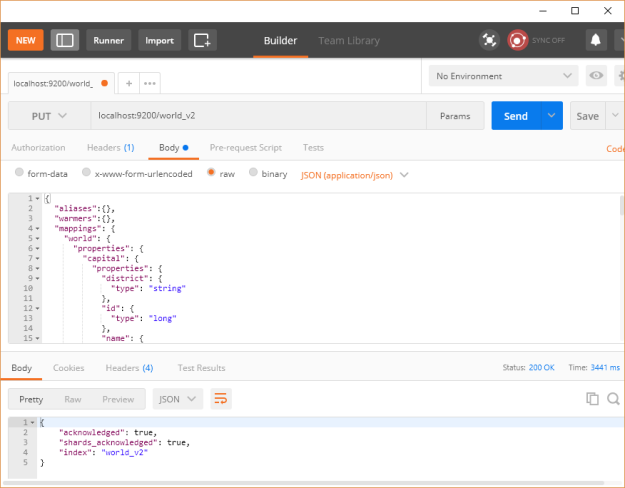Toggle the sidebar panel icon
The width and height of the screenshot is (625, 488).
(65, 40)
